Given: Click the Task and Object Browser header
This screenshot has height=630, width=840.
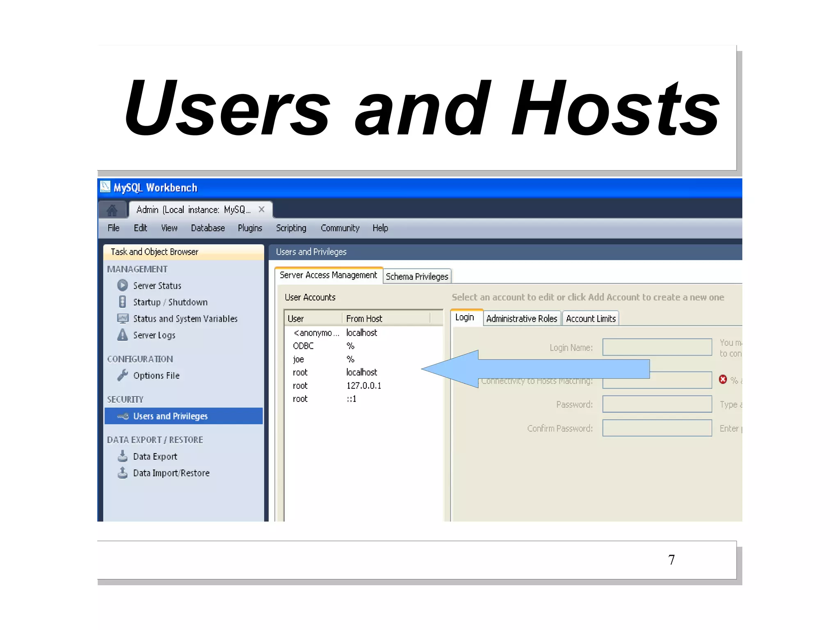Looking at the screenshot, I should pos(184,252).
